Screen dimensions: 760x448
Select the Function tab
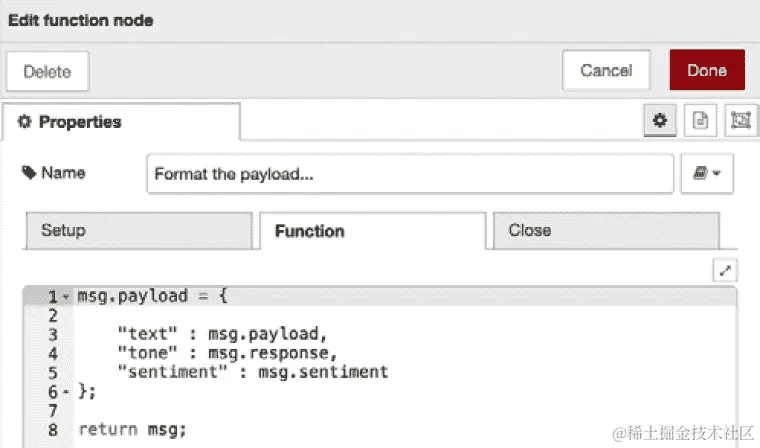click(x=373, y=231)
